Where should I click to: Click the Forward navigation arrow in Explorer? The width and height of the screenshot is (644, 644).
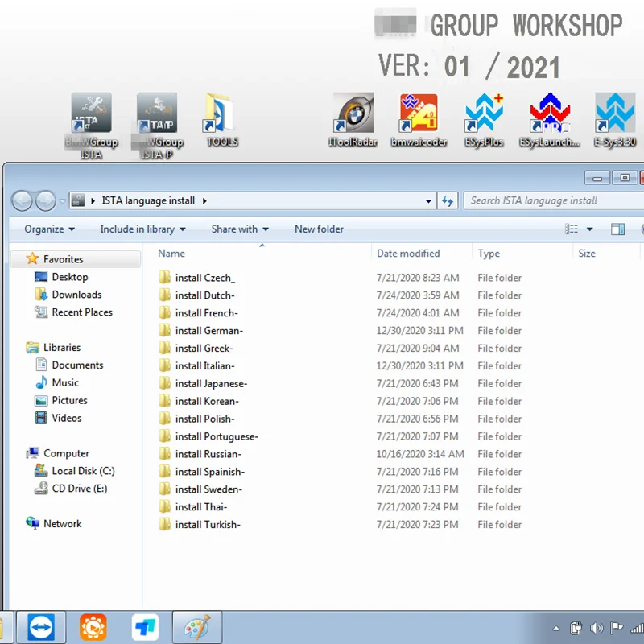pyautogui.click(x=45, y=200)
